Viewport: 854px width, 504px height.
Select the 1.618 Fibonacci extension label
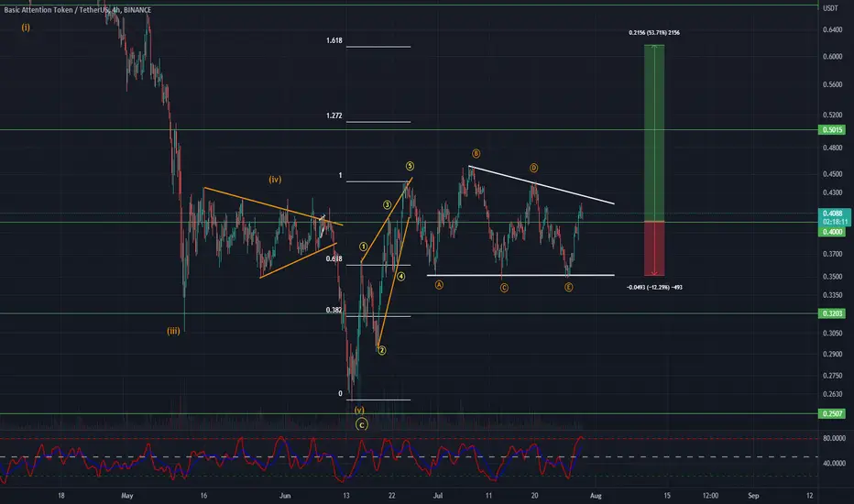pyautogui.click(x=334, y=41)
